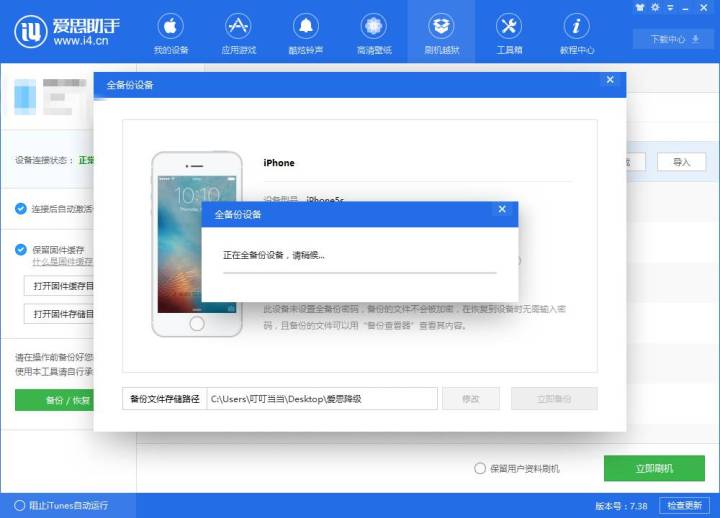Image resolution: width=720 pixels, height=518 pixels.
Task: Toggle 保留固件缓存 checkbox
Action: 21,249
